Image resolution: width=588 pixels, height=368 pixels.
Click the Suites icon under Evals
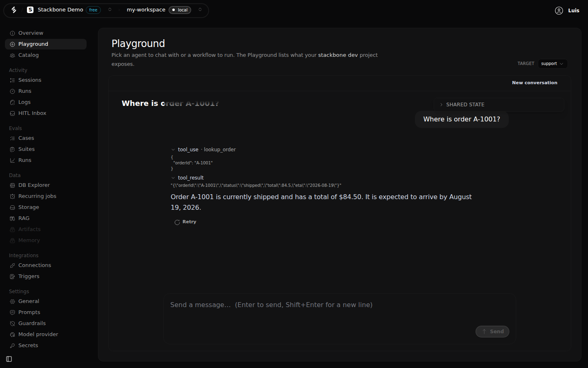pos(12,149)
